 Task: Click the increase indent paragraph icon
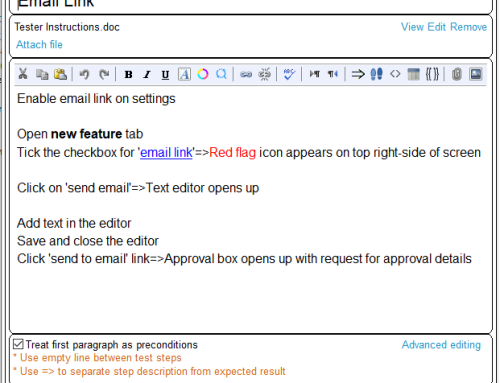(314, 74)
